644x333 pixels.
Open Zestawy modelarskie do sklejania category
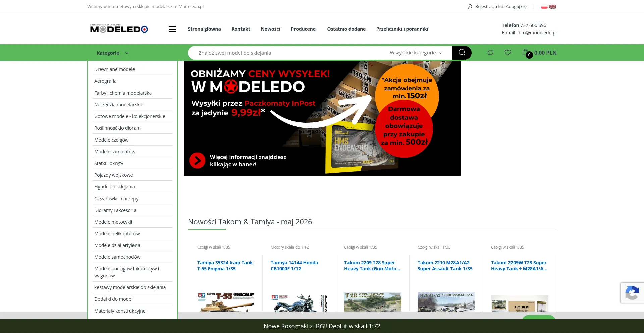(130, 287)
